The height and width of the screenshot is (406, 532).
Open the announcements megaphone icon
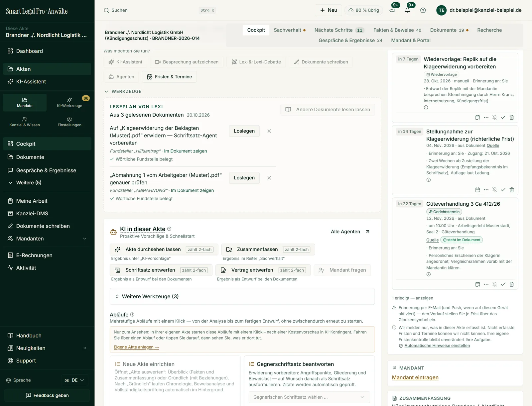392,10
